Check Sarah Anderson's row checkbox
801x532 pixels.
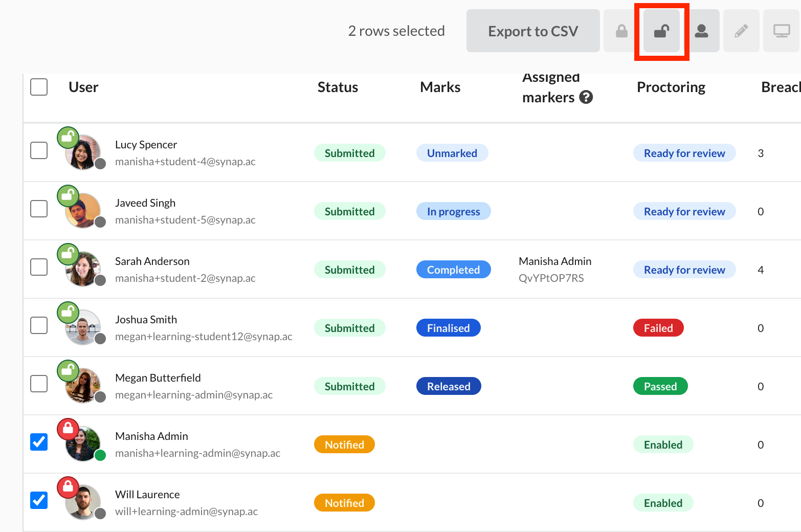pos(39,267)
